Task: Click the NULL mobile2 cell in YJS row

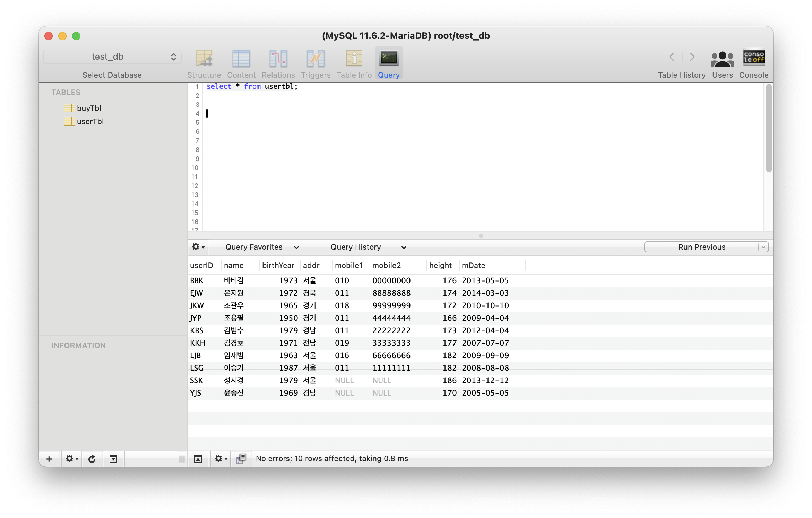Action: click(382, 393)
